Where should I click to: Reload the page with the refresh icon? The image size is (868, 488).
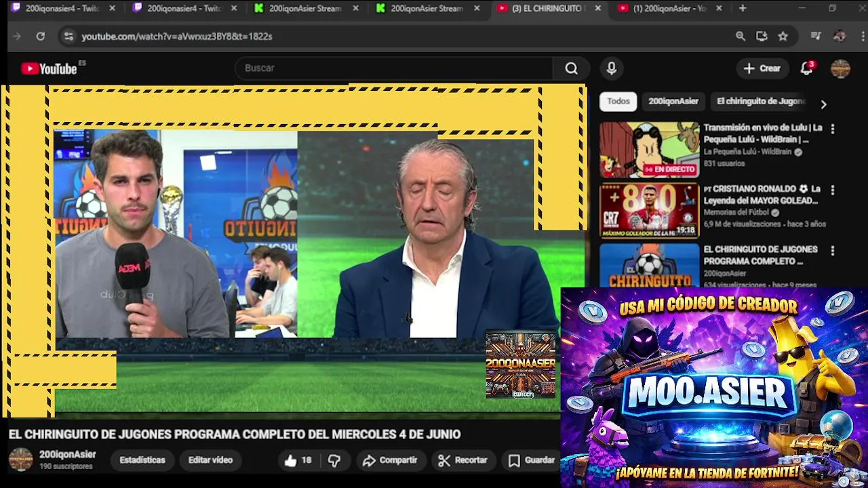[x=41, y=37]
